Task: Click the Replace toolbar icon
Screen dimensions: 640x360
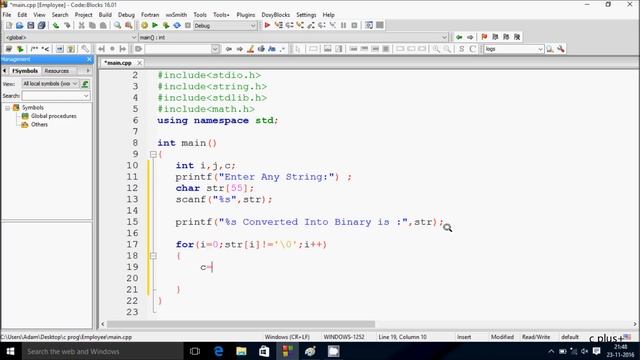Action: (x=129, y=25)
